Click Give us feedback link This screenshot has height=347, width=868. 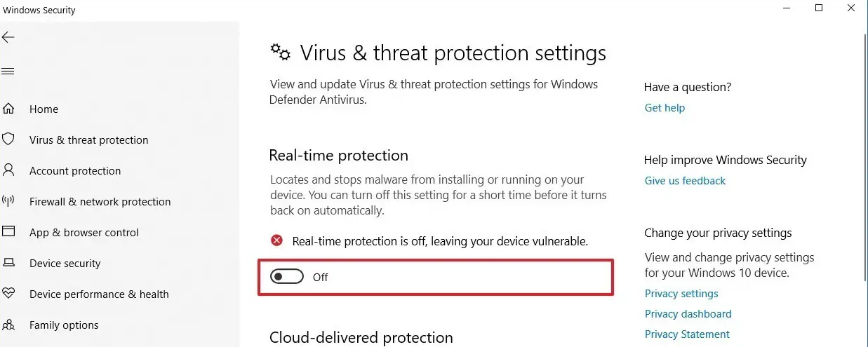[685, 181]
